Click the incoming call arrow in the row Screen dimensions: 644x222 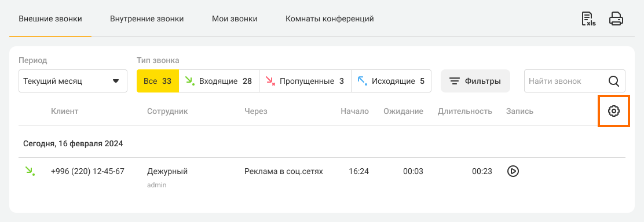click(x=30, y=171)
